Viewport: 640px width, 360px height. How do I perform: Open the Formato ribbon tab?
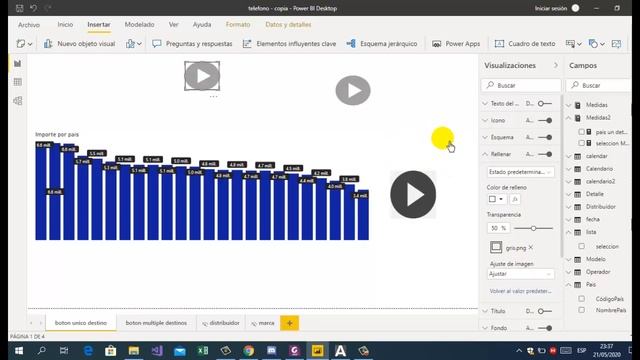coord(238,24)
